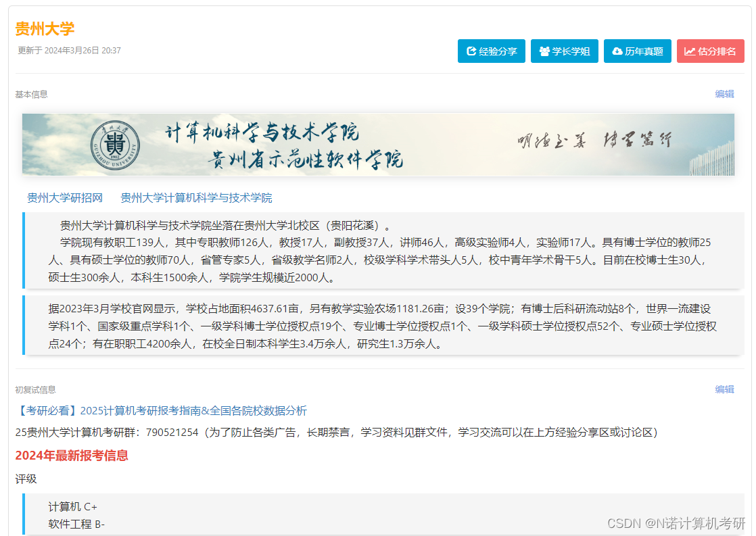
Task: Click the chart icon in 估分排名
Action: click(x=690, y=51)
